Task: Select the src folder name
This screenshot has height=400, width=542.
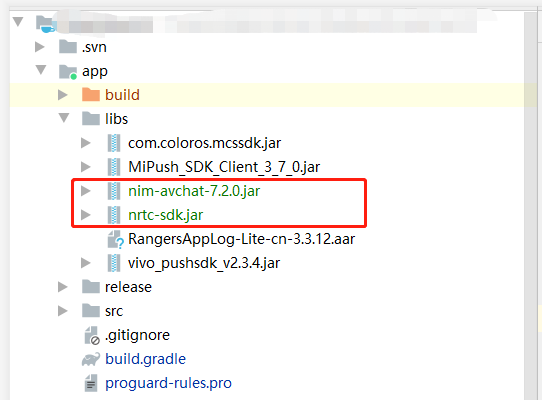Action: (x=114, y=311)
